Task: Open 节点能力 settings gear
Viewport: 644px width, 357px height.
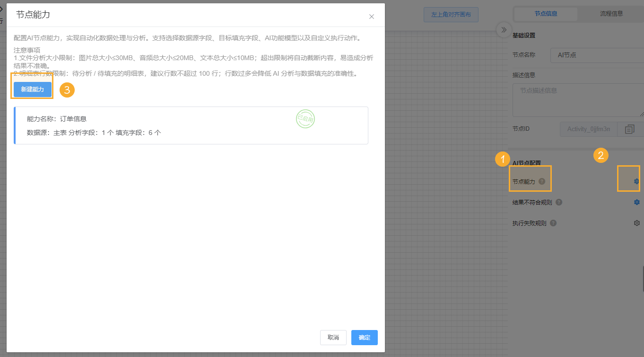Action: tap(636, 181)
